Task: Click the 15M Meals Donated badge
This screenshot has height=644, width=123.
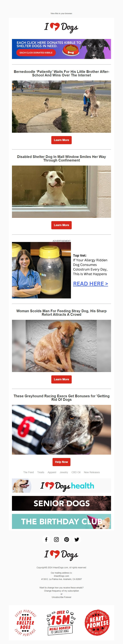Action: click(61, 622)
